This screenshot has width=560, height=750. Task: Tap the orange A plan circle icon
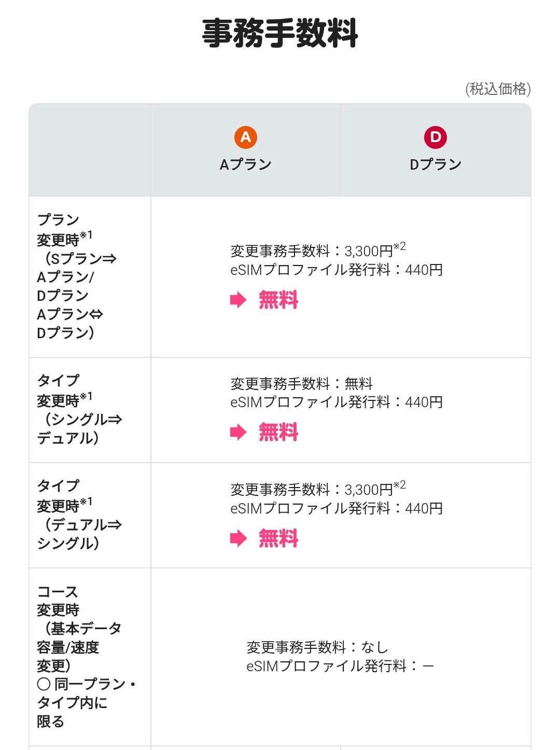pos(245,137)
